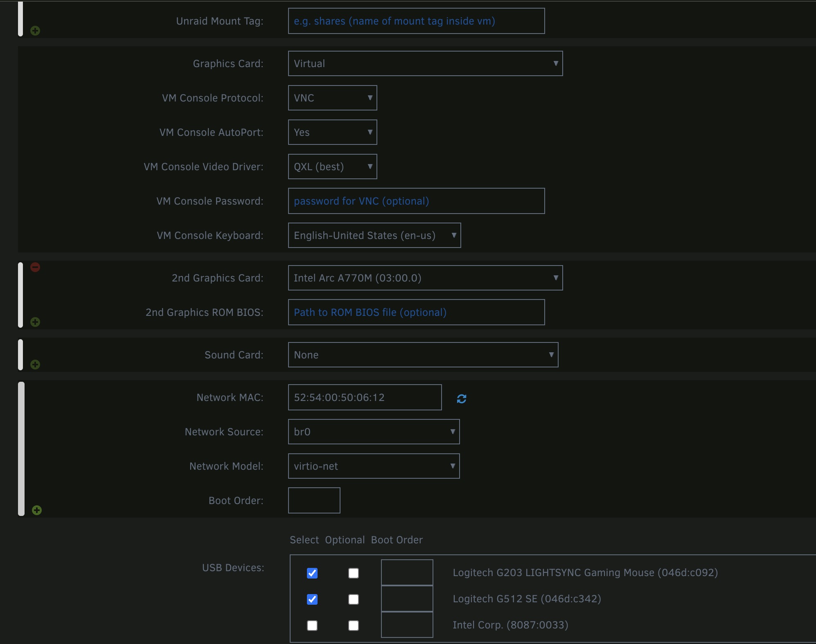The height and width of the screenshot is (644, 816).
Task: Click the Logitech G203 LIGHTSYNC Gaming Mouse label
Action: coord(585,572)
